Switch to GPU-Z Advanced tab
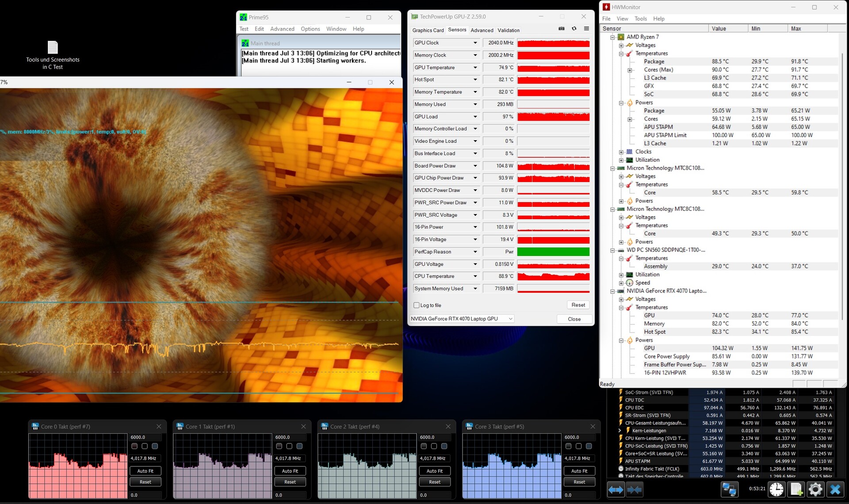The image size is (849, 504). click(x=482, y=30)
